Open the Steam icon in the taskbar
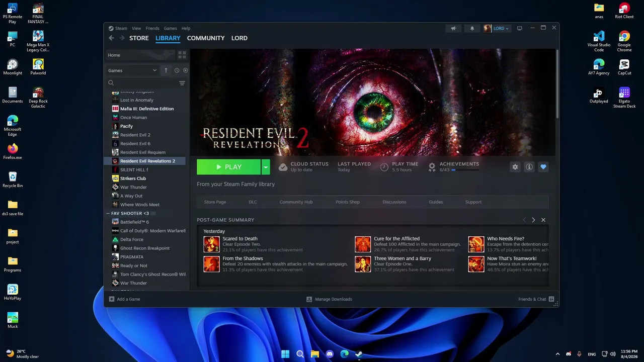Viewport: 644px width, 362px height. coord(359,354)
